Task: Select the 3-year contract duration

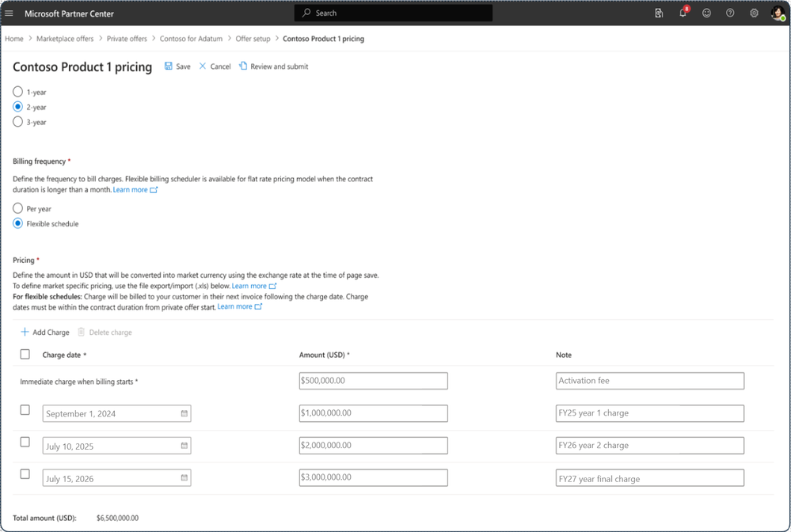Action: 17,122
